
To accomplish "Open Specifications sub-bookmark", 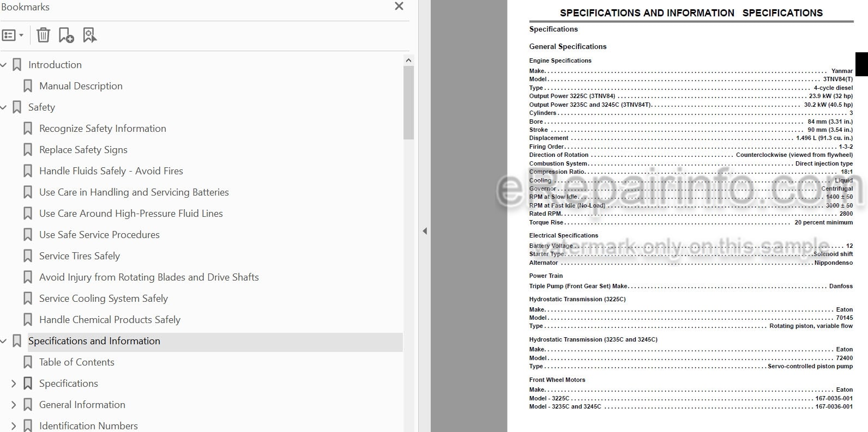I will pos(69,384).
